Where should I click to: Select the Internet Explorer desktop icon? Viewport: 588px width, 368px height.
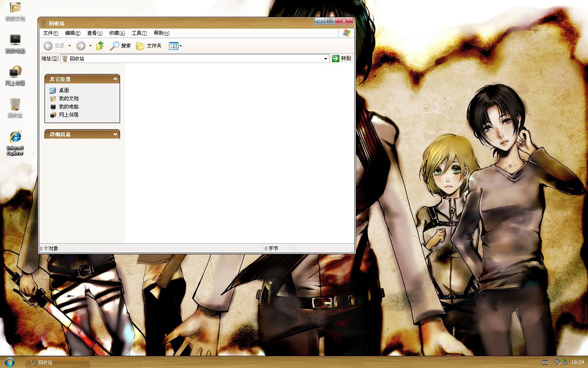coord(15,143)
